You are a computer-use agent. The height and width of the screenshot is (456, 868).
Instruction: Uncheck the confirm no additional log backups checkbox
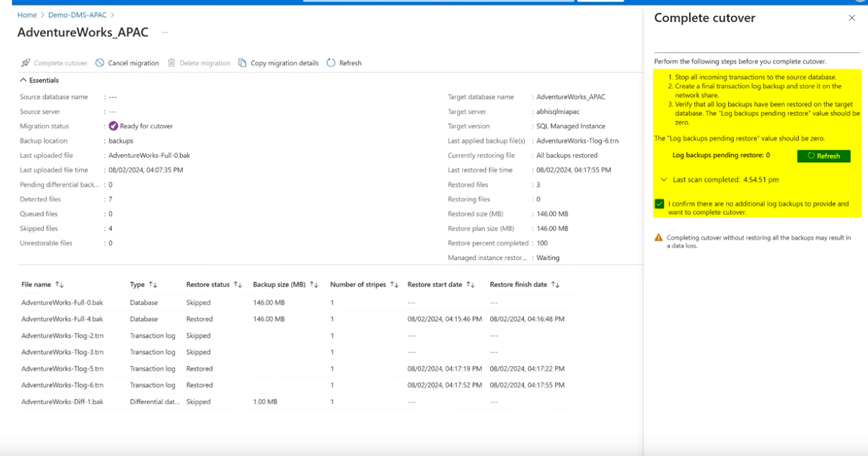pyautogui.click(x=660, y=204)
